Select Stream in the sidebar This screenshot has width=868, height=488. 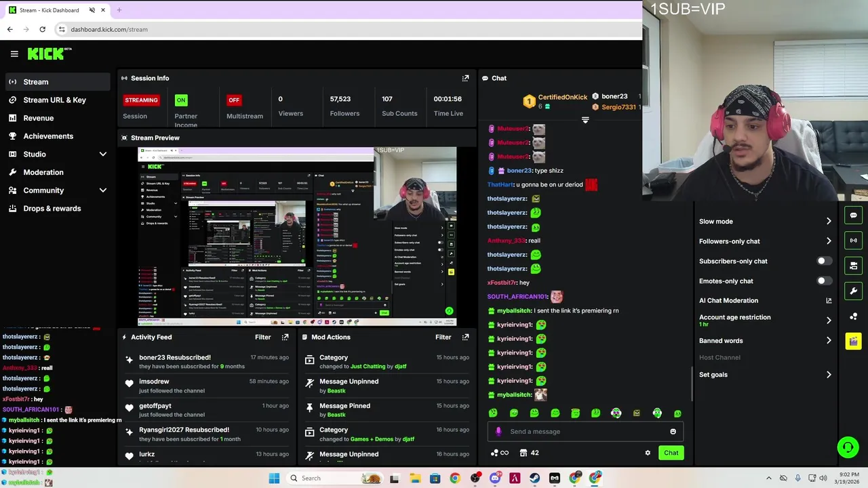[x=57, y=82]
